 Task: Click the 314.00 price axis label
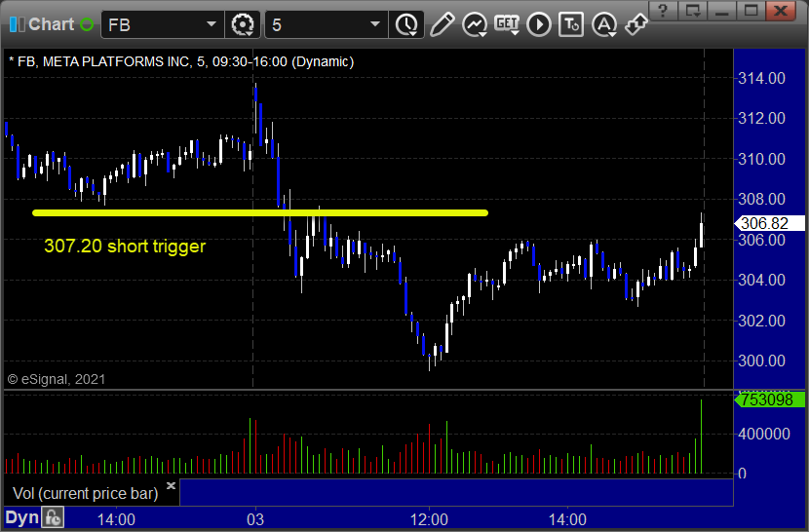761,78
